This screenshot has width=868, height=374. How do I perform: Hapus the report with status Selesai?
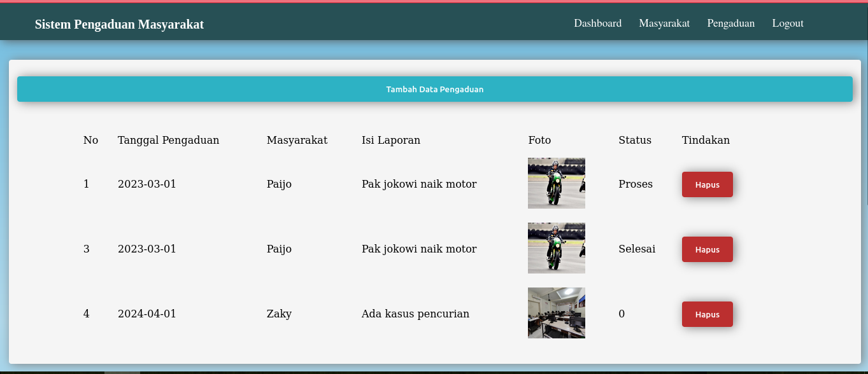707,249
